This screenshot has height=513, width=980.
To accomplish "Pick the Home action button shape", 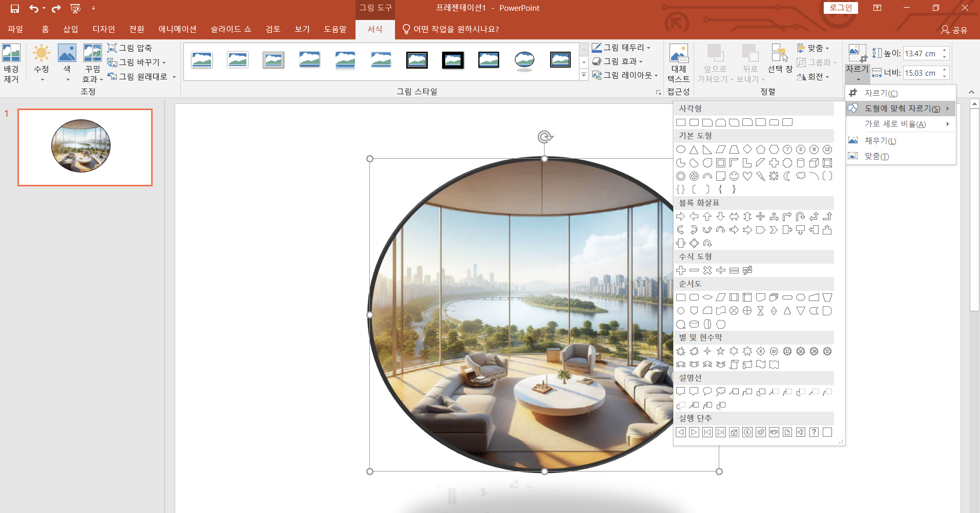I will (x=734, y=432).
